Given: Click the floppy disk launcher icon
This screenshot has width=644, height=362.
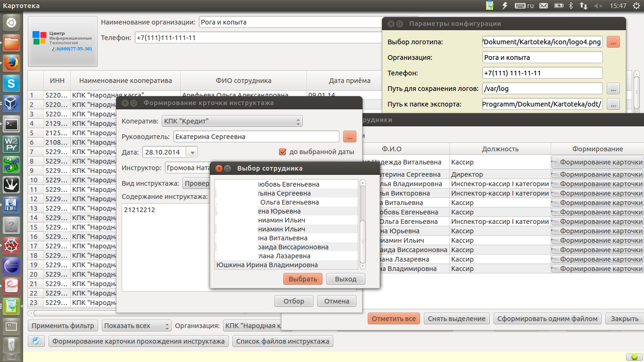Looking at the screenshot, I should click(x=11, y=205).
